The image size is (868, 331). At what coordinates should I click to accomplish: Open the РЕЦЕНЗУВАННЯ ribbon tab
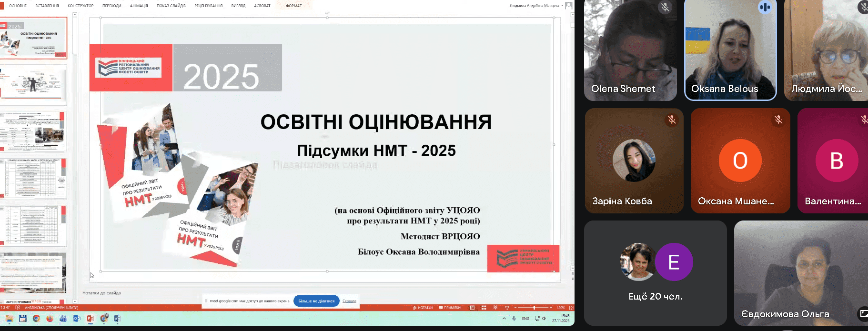(209, 6)
